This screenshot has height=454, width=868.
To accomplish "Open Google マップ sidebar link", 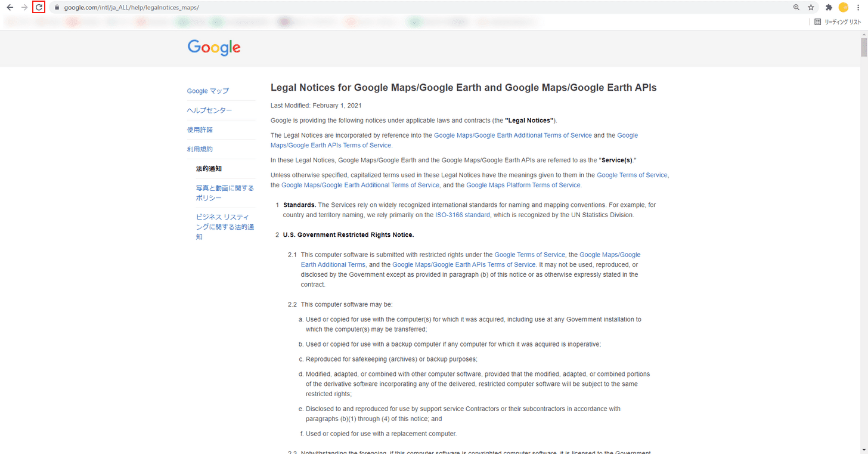I will [208, 91].
